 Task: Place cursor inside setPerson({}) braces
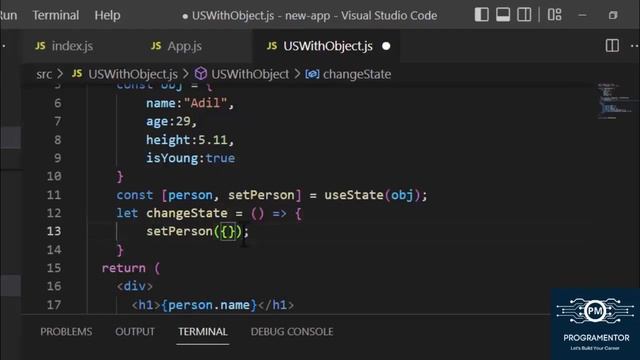pos(228,231)
